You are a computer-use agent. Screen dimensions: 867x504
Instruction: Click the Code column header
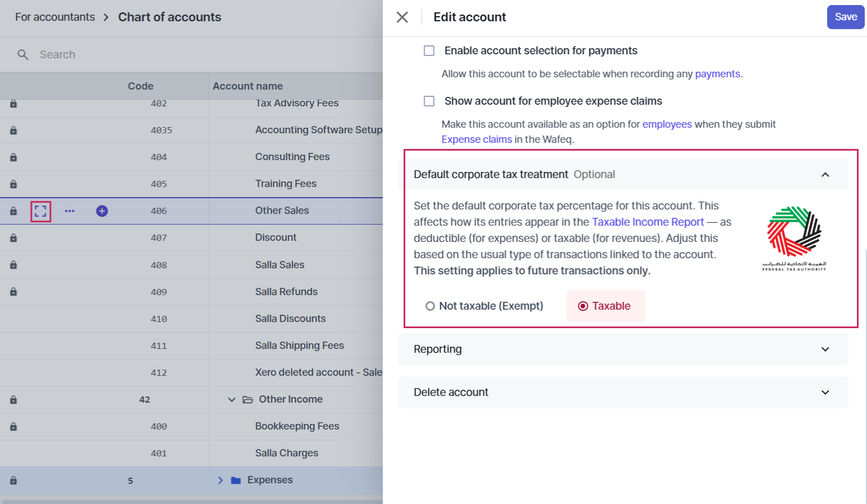tap(141, 86)
